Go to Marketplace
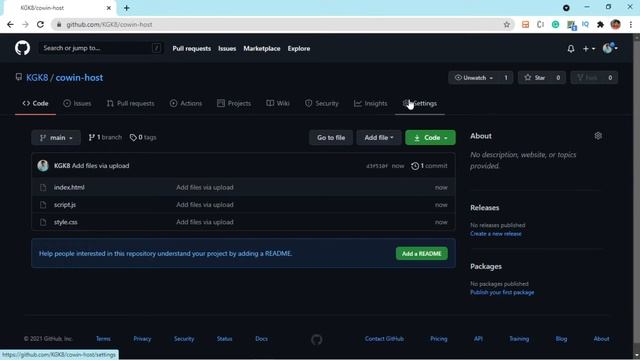Viewport: 640px width, 360px height. pos(262,49)
